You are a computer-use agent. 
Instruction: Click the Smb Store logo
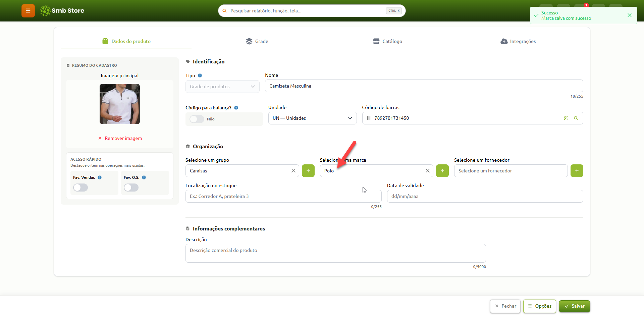pyautogui.click(x=62, y=11)
